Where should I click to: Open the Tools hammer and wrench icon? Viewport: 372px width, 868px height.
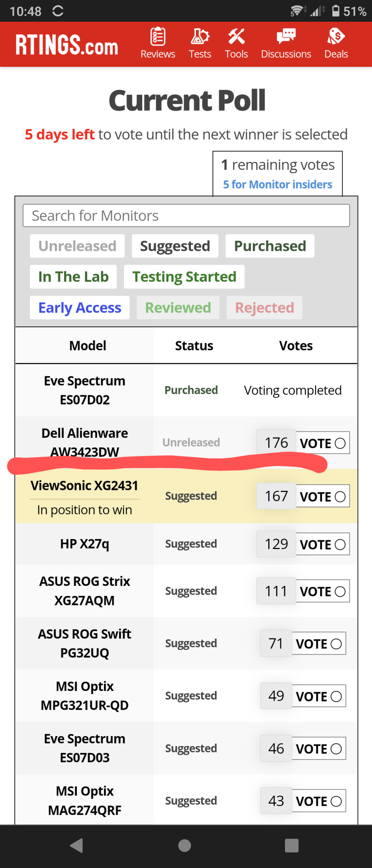(236, 37)
